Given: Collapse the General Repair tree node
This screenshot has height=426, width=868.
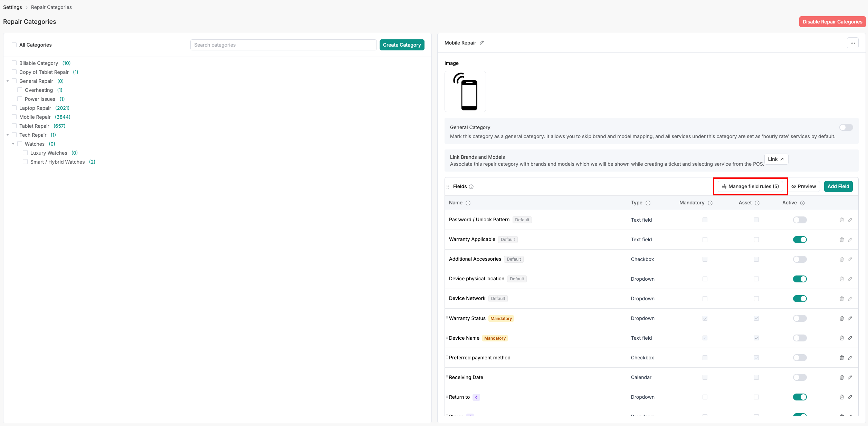Looking at the screenshot, I should [x=8, y=81].
